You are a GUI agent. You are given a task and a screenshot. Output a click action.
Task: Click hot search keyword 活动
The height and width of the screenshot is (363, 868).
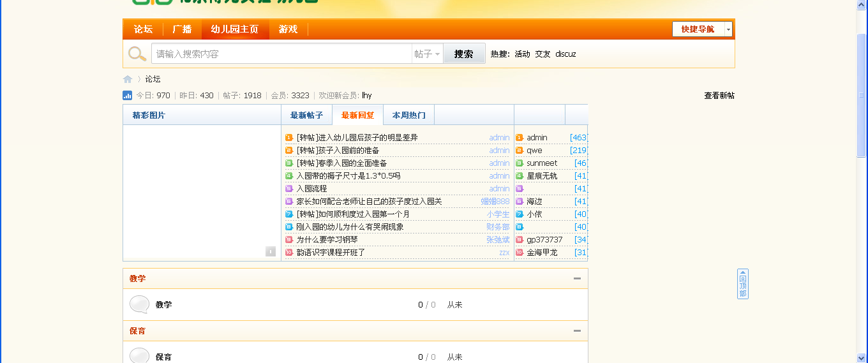click(x=523, y=54)
